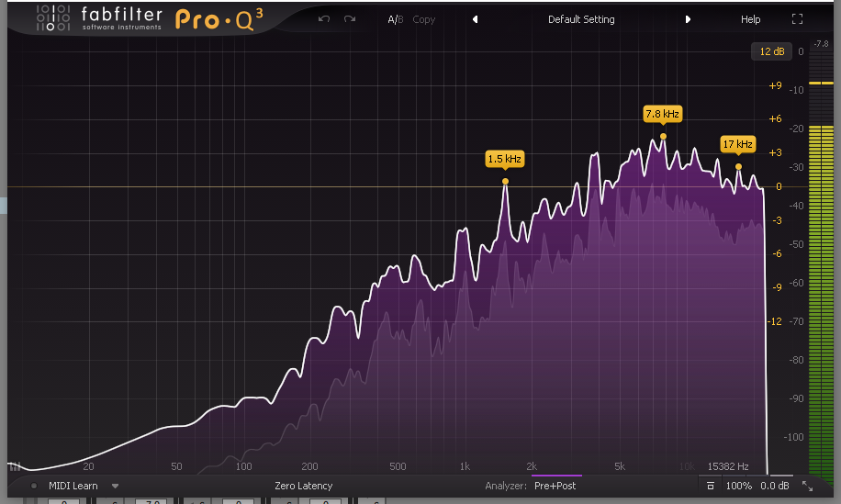Click the +9 gain scale label

coord(775,85)
